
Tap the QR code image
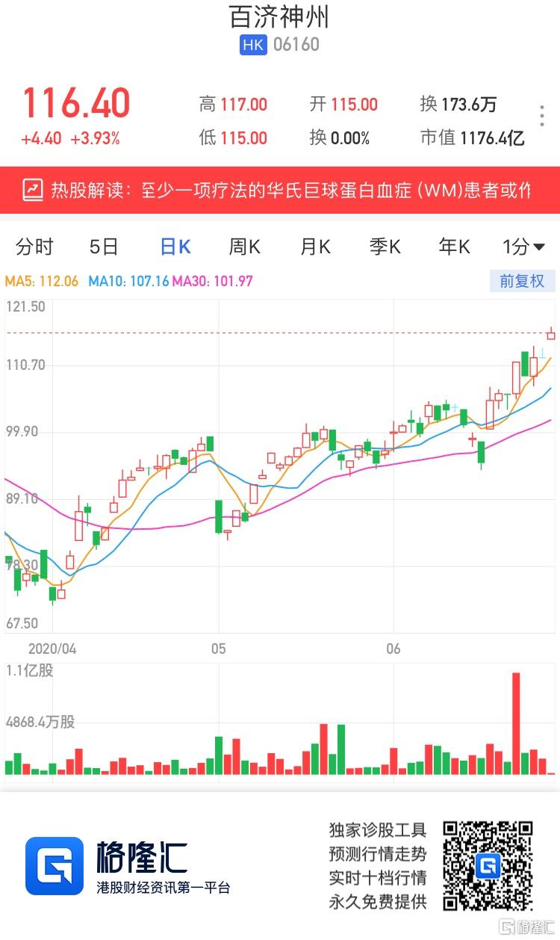click(x=488, y=865)
